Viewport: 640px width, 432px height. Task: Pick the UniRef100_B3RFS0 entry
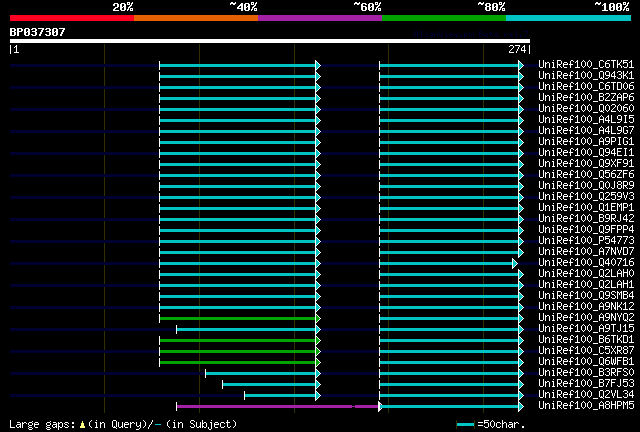point(586,373)
